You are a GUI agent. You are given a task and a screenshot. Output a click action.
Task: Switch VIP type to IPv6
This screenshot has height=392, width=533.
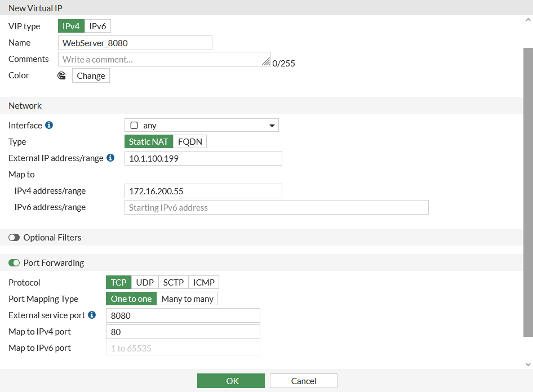tap(98, 26)
